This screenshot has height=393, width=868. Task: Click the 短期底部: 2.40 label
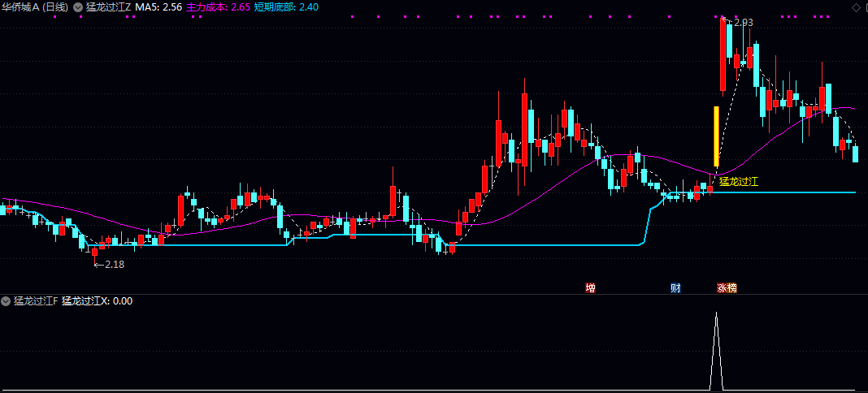point(286,8)
